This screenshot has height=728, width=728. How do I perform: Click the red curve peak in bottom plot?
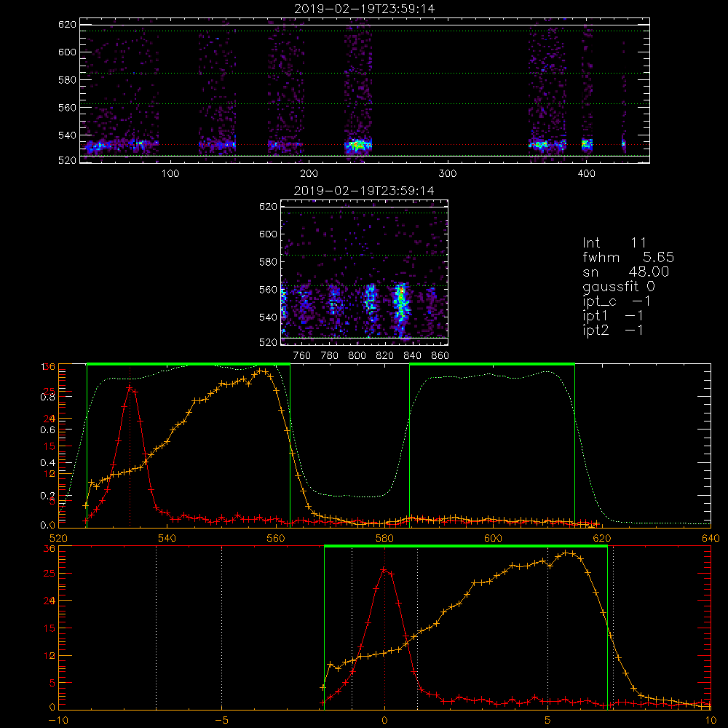384,569
